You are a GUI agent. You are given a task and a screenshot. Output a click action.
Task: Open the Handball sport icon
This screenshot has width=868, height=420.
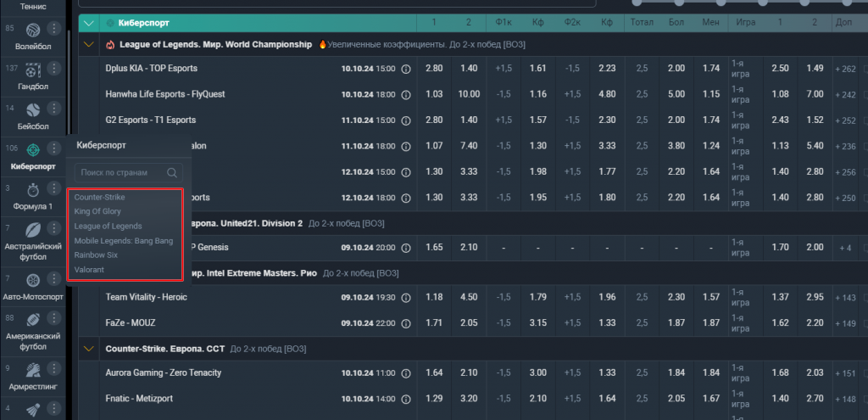(x=33, y=69)
